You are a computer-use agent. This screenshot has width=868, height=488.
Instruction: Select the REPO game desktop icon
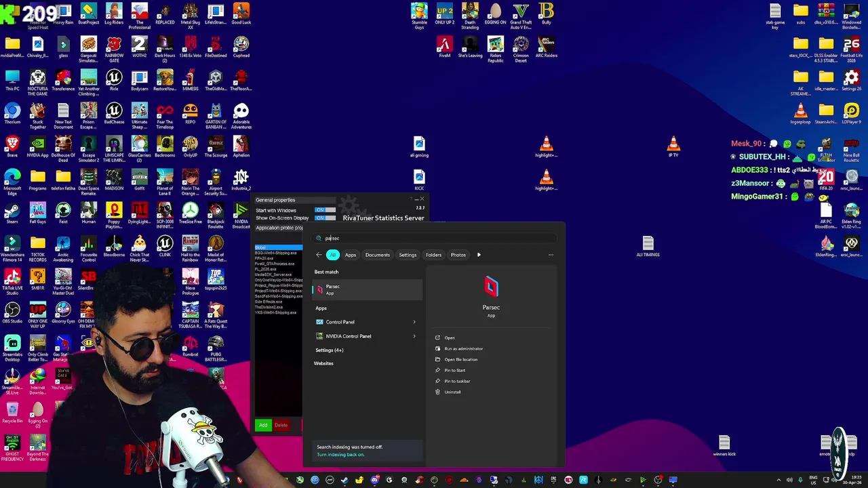coord(190,113)
